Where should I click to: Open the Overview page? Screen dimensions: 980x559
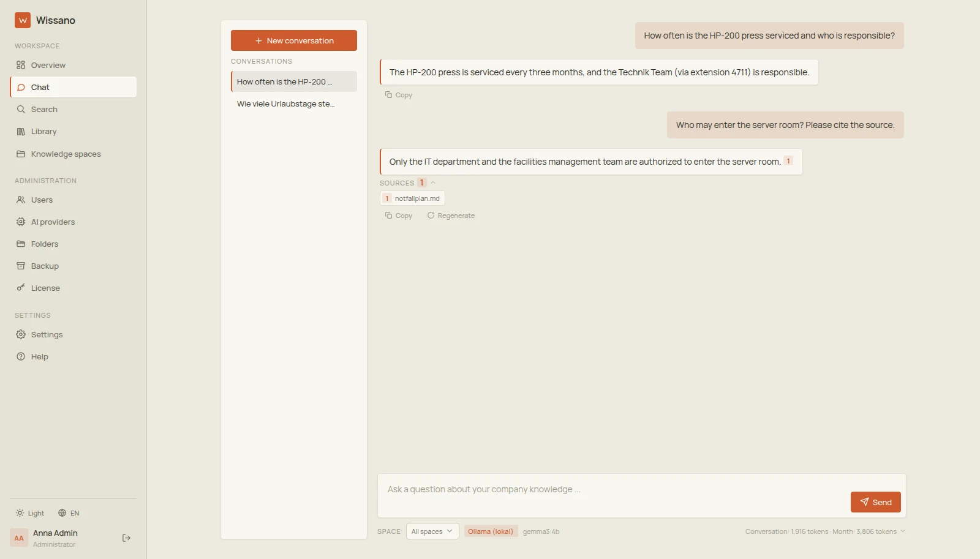coord(73,65)
